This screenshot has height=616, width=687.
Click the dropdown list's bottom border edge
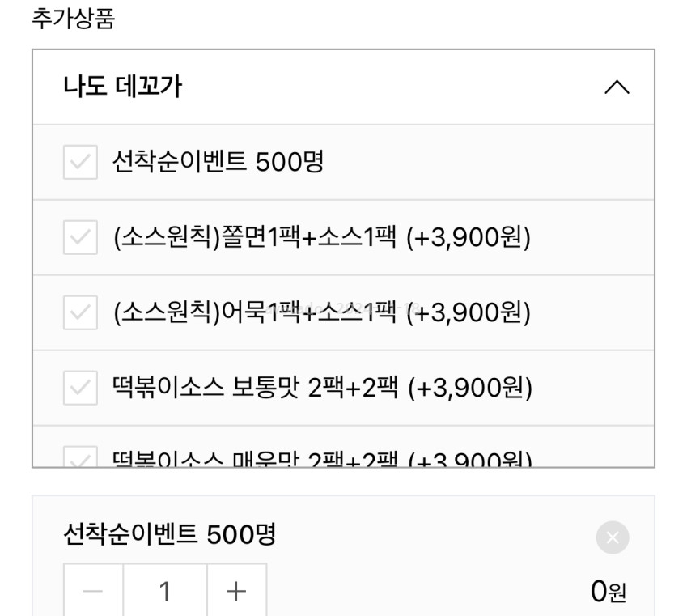(x=343, y=467)
